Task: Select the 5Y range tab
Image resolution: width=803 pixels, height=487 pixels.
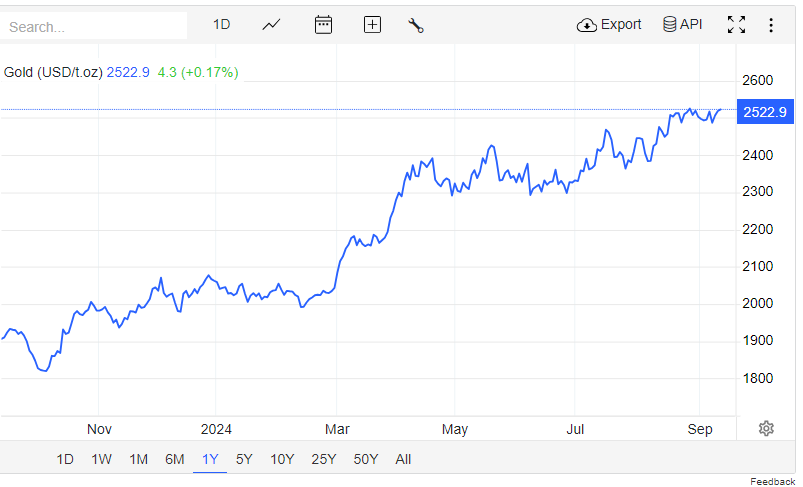Action: pyautogui.click(x=244, y=459)
